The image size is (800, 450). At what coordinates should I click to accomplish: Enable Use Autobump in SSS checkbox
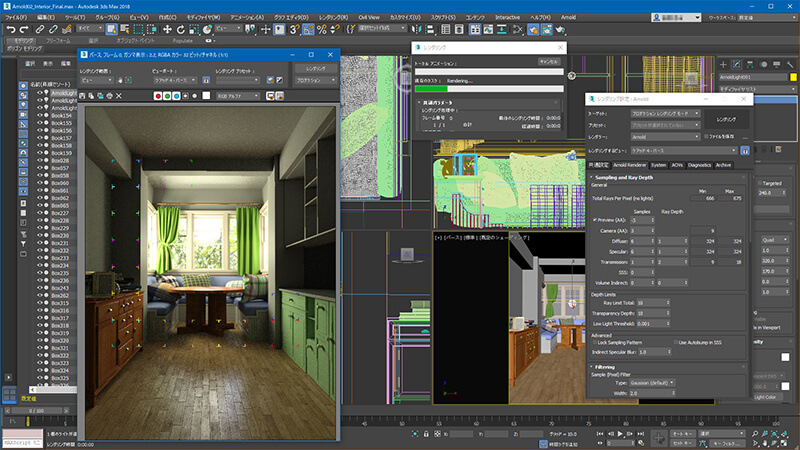(x=676, y=342)
